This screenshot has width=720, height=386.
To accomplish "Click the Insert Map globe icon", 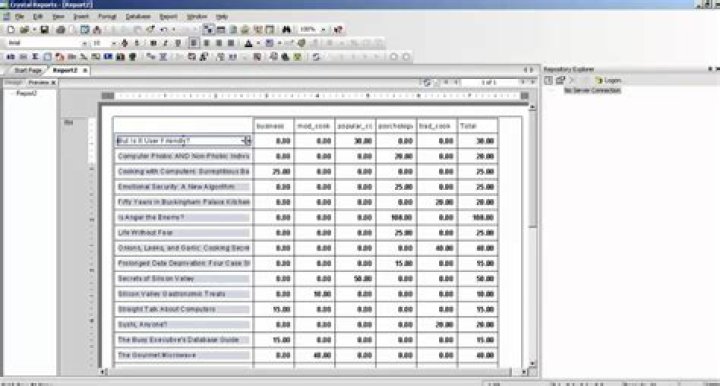I will [132, 57].
